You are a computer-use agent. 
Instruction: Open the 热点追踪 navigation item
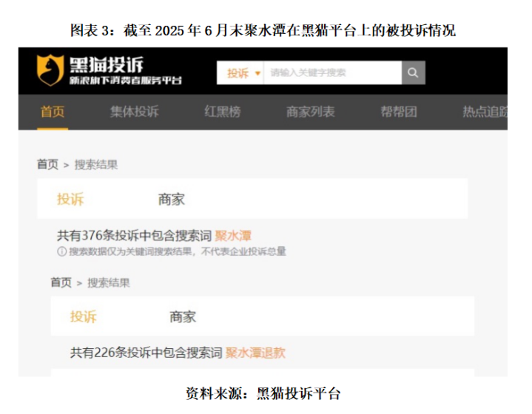pos(485,112)
